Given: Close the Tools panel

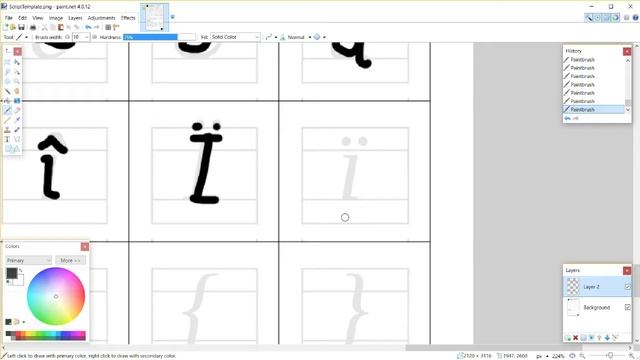Looking at the screenshot, I should pos(18,51).
